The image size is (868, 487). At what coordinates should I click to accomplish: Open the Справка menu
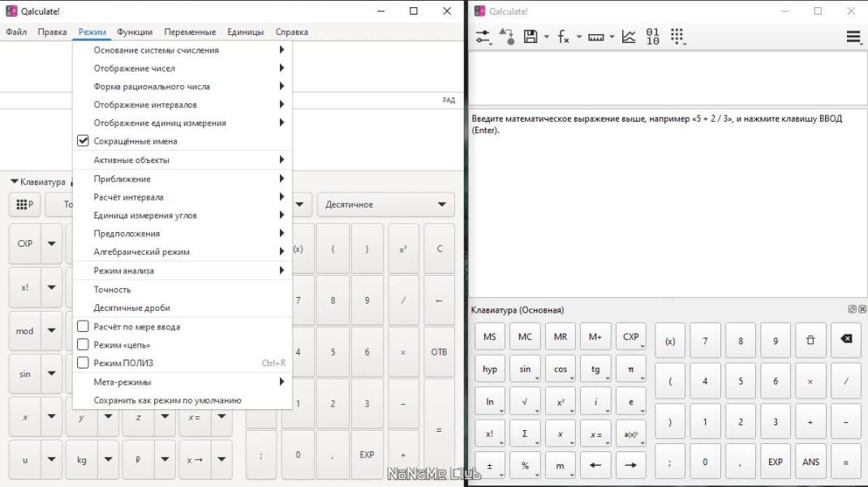pos(292,32)
